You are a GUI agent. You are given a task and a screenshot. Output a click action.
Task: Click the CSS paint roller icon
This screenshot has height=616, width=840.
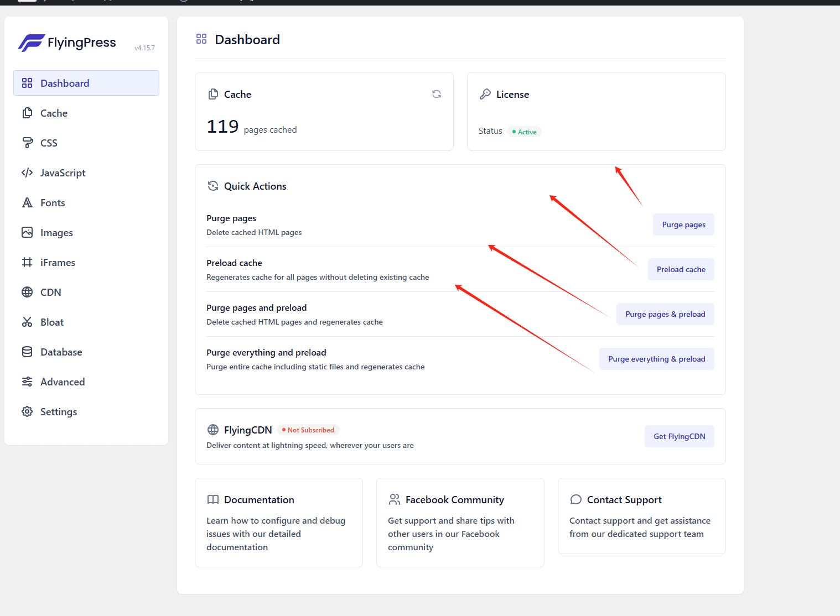pyautogui.click(x=27, y=143)
